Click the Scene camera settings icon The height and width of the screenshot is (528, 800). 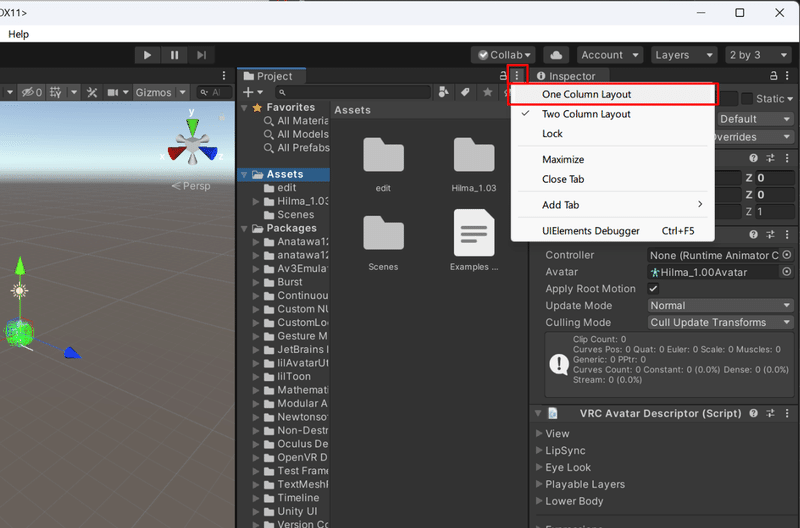point(113,92)
